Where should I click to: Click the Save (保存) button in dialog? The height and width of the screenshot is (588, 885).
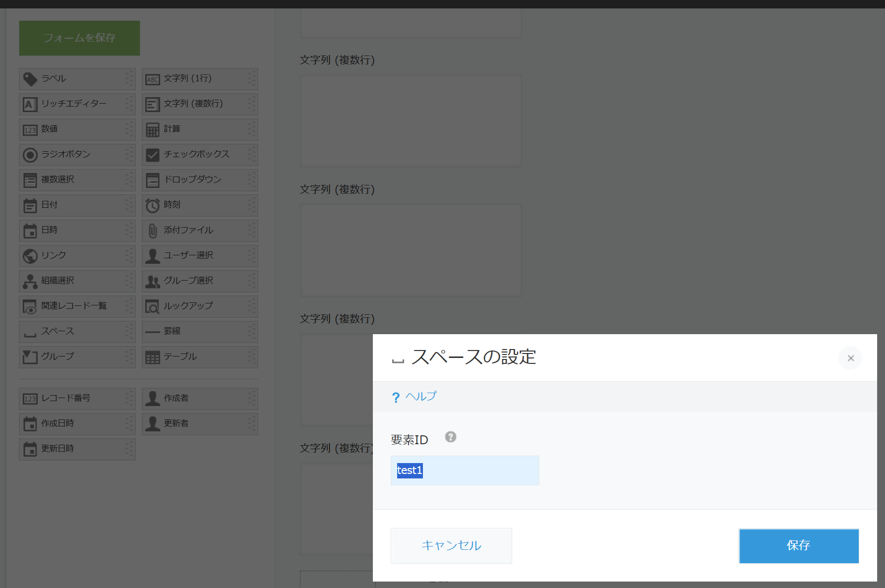pos(798,545)
